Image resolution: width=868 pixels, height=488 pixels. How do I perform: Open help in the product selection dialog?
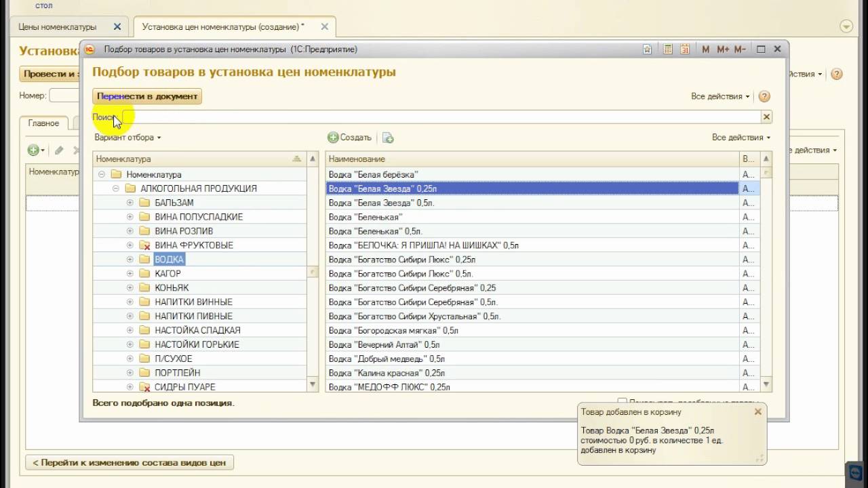click(x=764, y=96)
